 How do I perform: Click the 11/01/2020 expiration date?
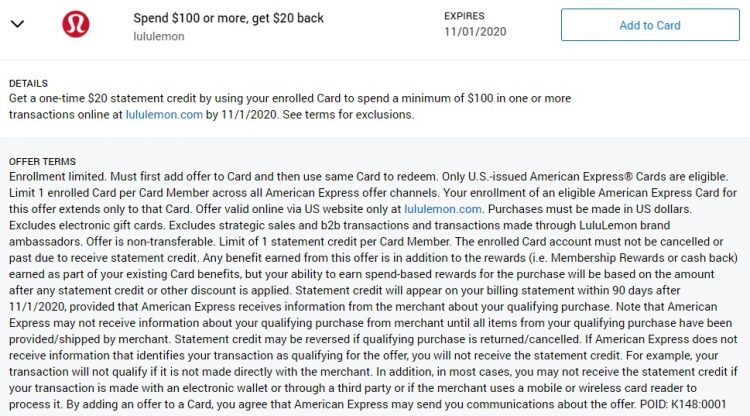475,32
